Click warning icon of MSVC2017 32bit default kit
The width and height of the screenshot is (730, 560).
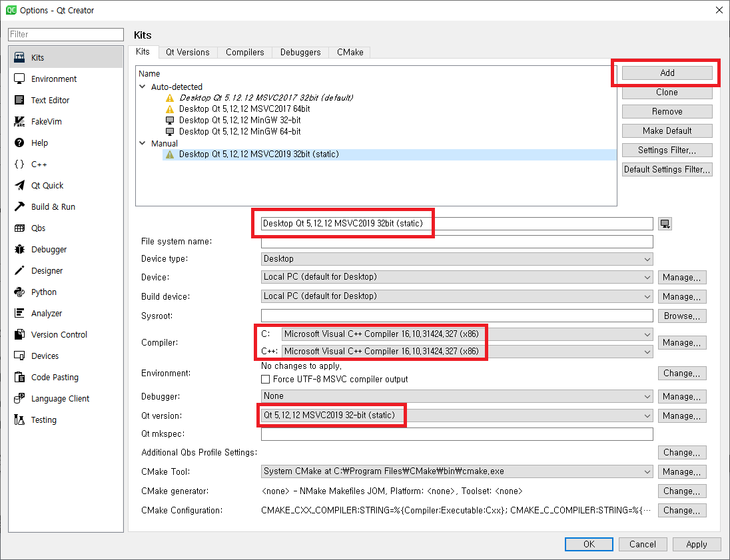[170, 98]
